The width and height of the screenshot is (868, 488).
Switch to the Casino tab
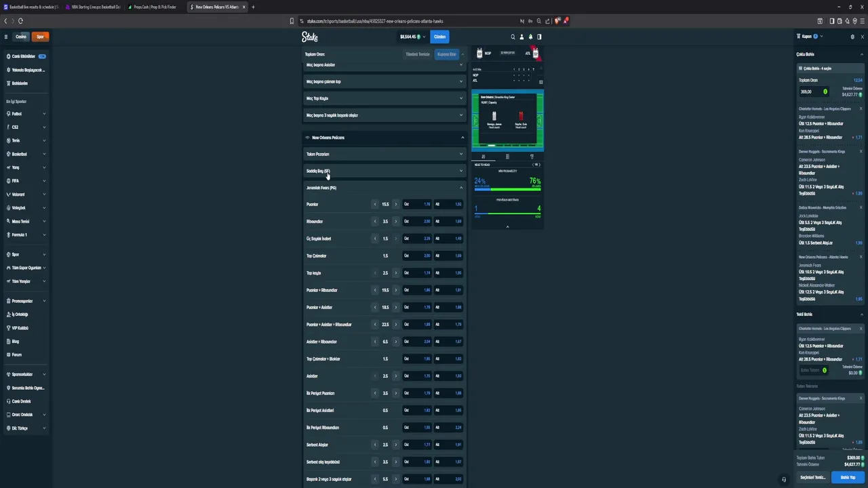(21, 37)
